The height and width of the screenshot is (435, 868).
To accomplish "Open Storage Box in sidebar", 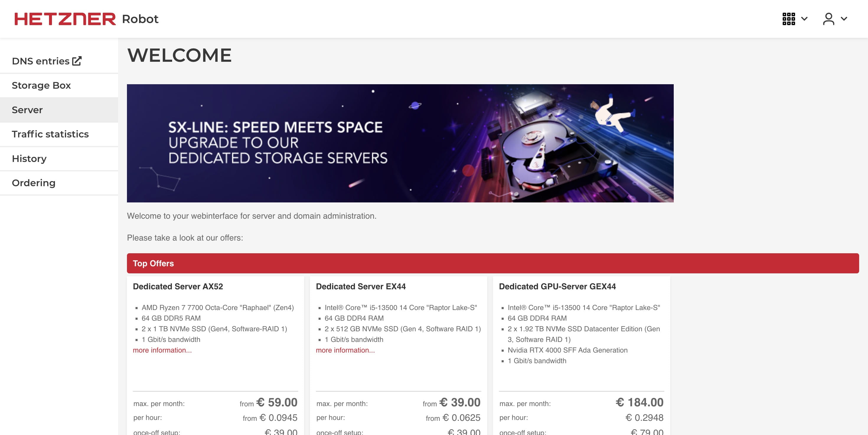I will [59, 85].
